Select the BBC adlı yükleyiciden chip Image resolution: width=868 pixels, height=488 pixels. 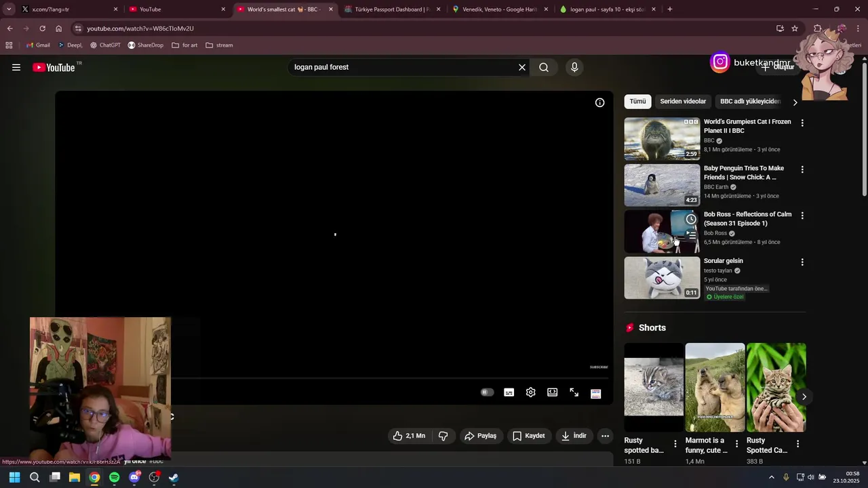click(750, 102)
